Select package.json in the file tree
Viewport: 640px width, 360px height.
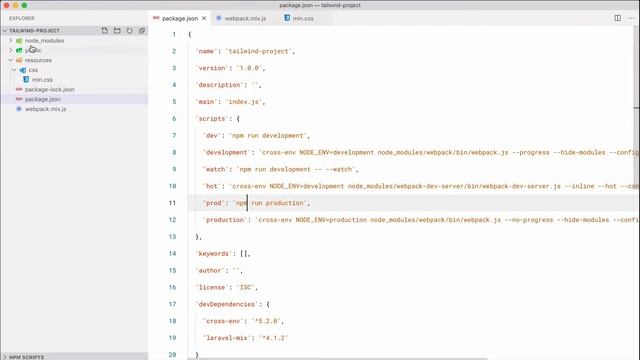[74, 99]
